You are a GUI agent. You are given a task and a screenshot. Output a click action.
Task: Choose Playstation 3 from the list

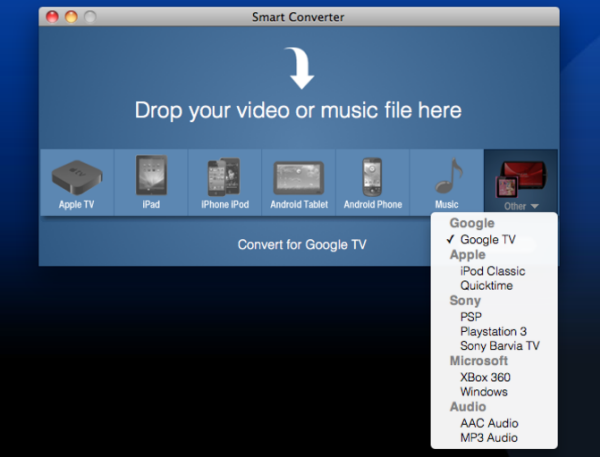click(x=493, y=331)
